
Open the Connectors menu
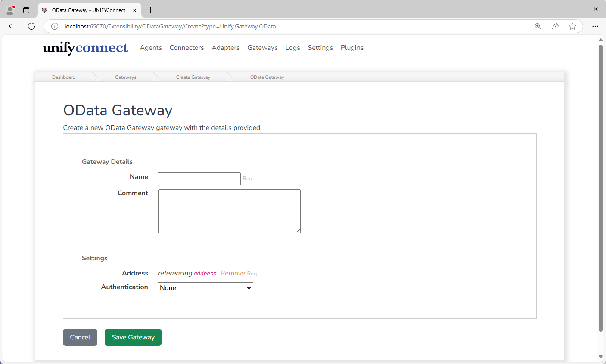click(186, 48)
